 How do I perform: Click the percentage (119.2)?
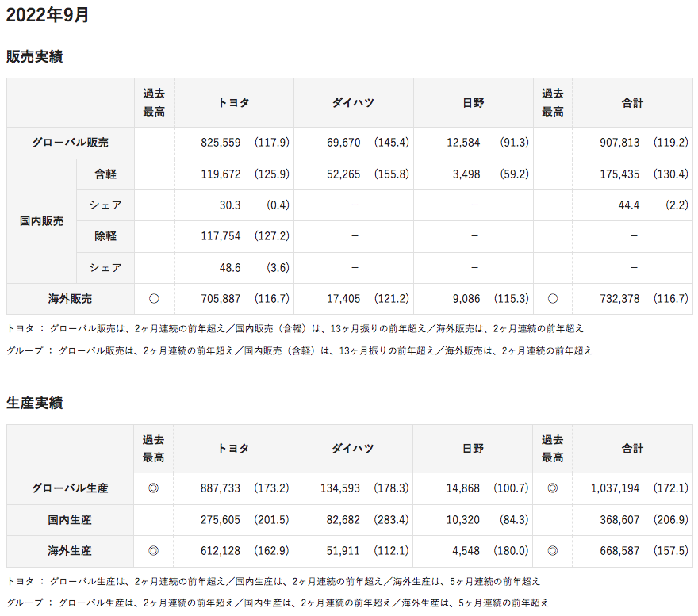(x=671, y=143)
